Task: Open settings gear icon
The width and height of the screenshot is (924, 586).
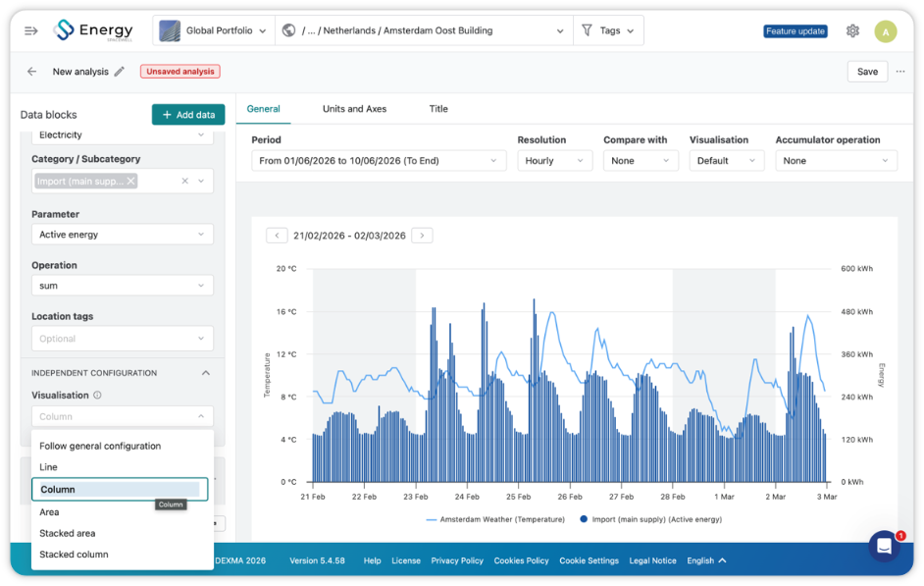Action: (x=852, y=30)
